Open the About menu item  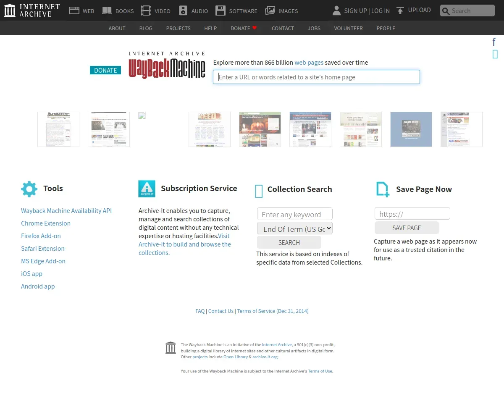[x=117, y=28]
